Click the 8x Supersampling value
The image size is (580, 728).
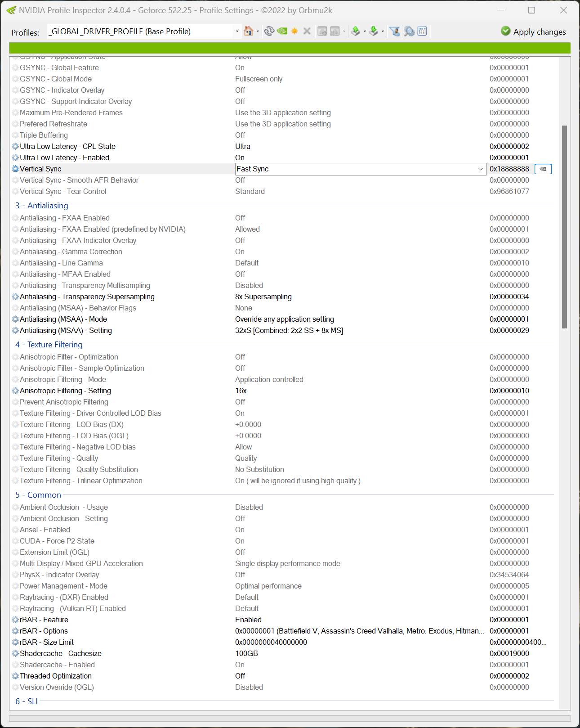pyautogui.click(x=263, y=297)
